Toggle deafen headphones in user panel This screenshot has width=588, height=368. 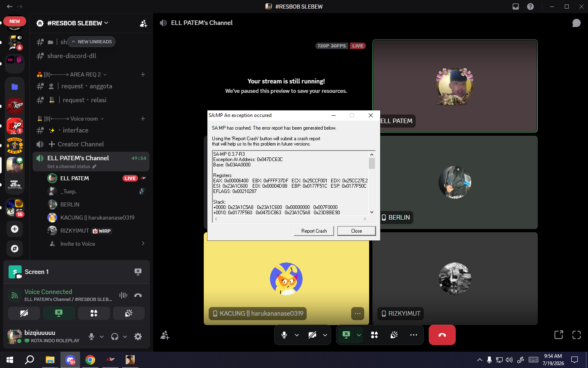115,337
